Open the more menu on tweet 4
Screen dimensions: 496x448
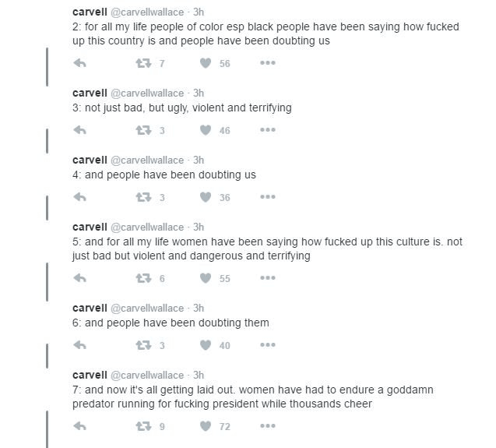click(x=268, y=197)
